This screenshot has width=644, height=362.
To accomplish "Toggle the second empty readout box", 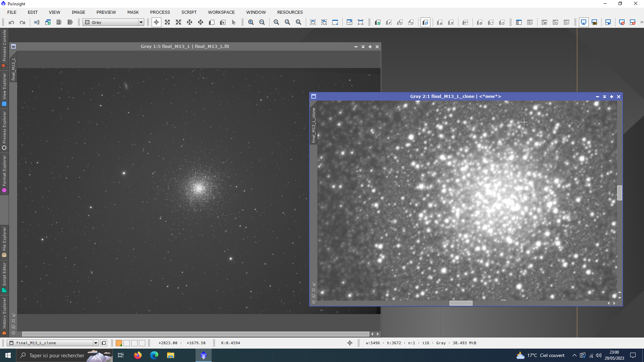I will click(x=135, y=343).
